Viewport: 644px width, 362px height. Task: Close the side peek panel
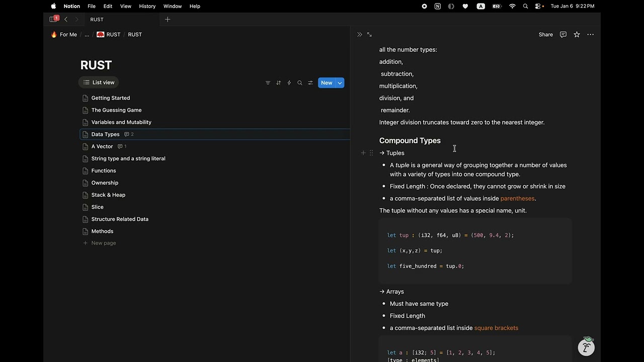click(x=359, y=35)
